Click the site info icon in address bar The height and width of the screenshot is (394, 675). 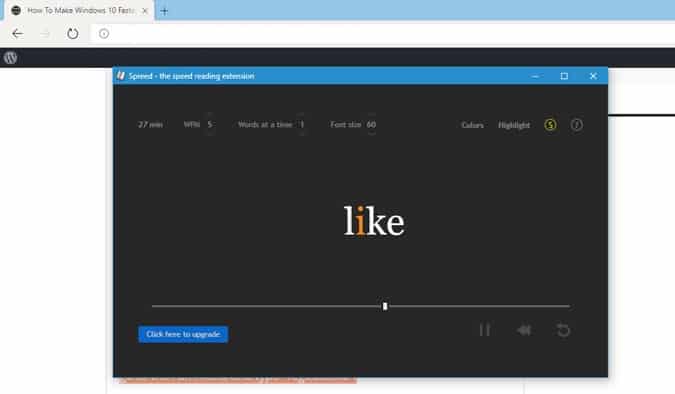(x=104, y=34)
